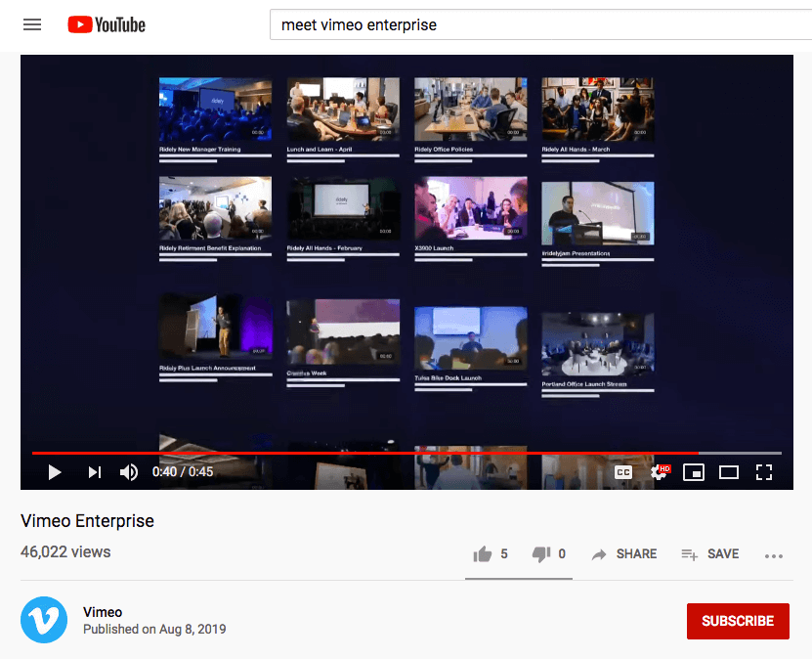Click the video title 'Vimeo Enterprise'
The width and height of the screenshot is (812, 659).
point(87,521)
